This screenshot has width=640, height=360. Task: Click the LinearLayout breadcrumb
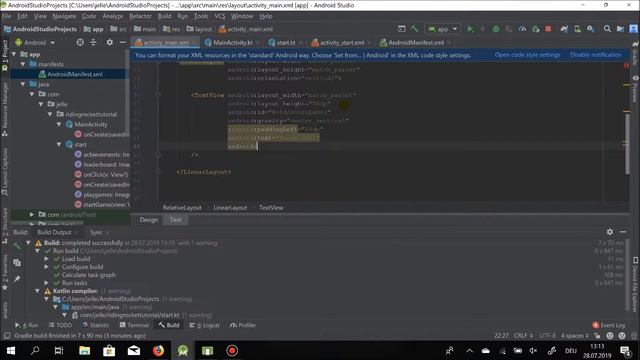point(230,208)
